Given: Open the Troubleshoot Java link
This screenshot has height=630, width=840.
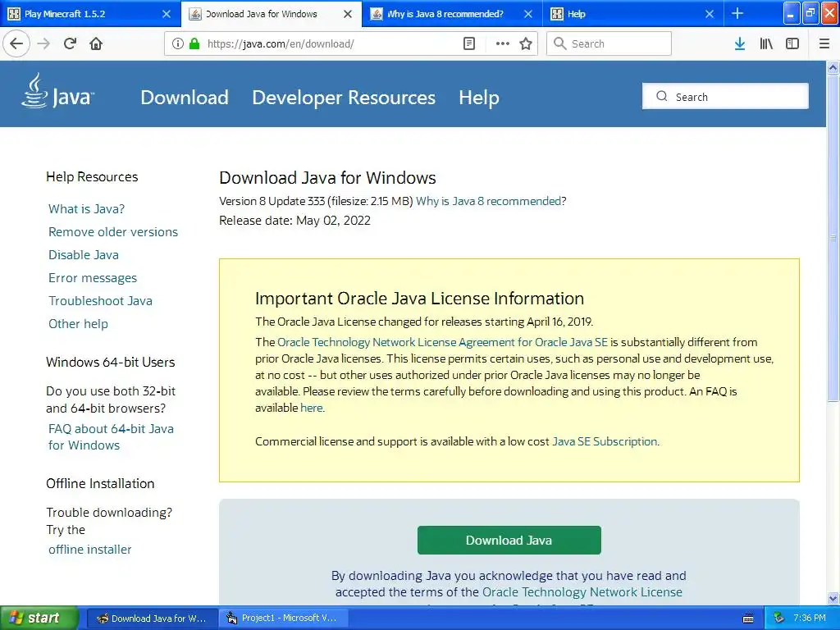Looking at the screenshot, I should [x=100, y=301].
